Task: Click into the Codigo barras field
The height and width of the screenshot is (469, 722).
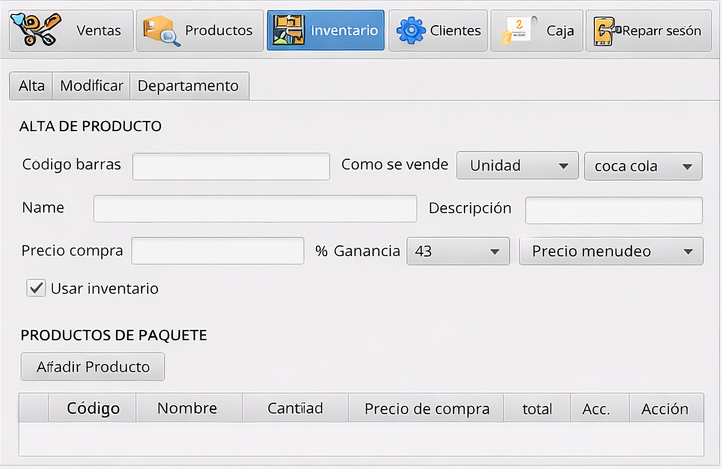Action: click(231, 166)
